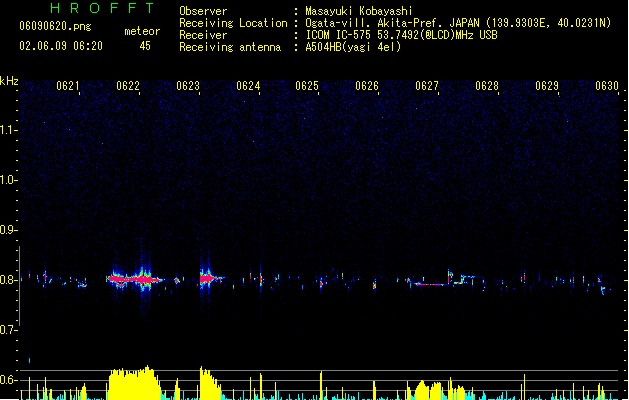Click the 0630 time marker
The image size is (629, 400).
coord(607,86)
